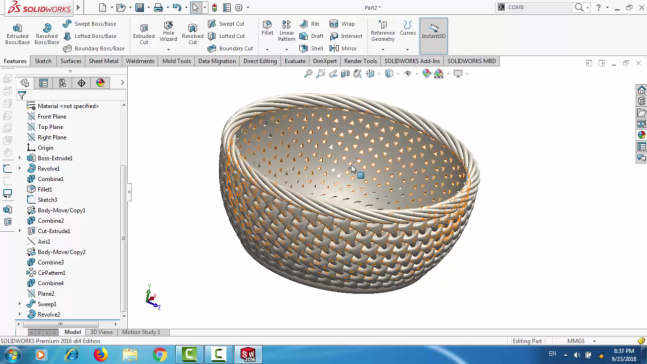Choose Lofted Boss/Base

pyautogui.click(x=90, y=36)
